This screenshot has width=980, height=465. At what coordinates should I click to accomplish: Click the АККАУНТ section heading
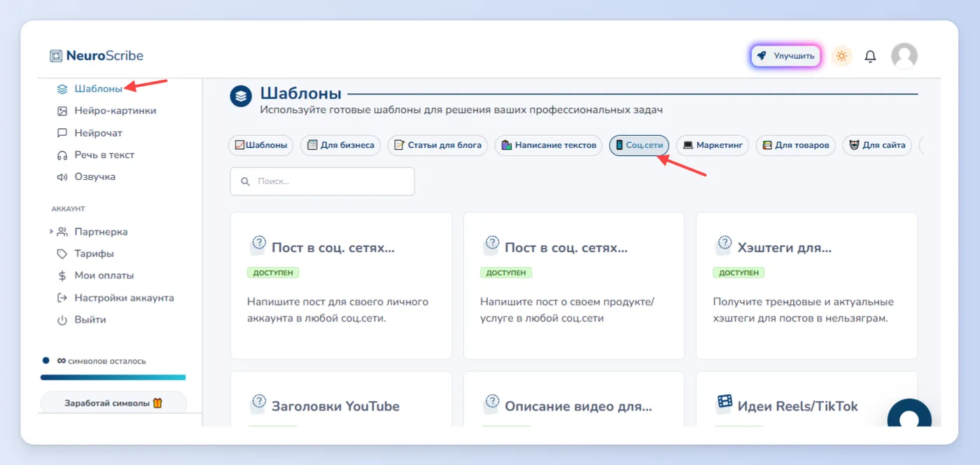pyautogui.click(x=68, y=209)
